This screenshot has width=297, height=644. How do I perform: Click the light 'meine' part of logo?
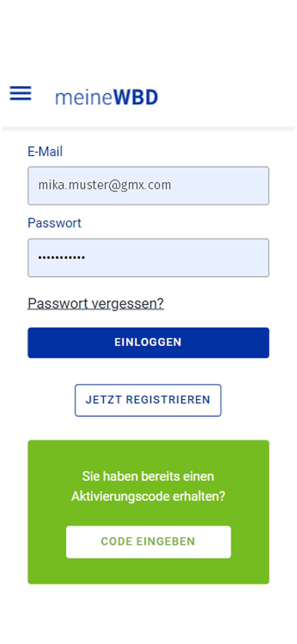click(84, 97)
